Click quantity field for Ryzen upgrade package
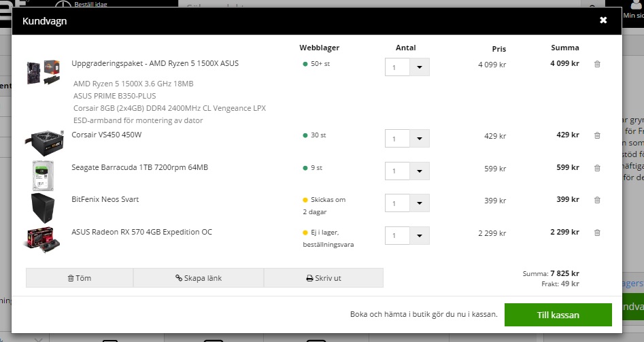Viewport: 644px width, 342px height. (x=397, y=67)
